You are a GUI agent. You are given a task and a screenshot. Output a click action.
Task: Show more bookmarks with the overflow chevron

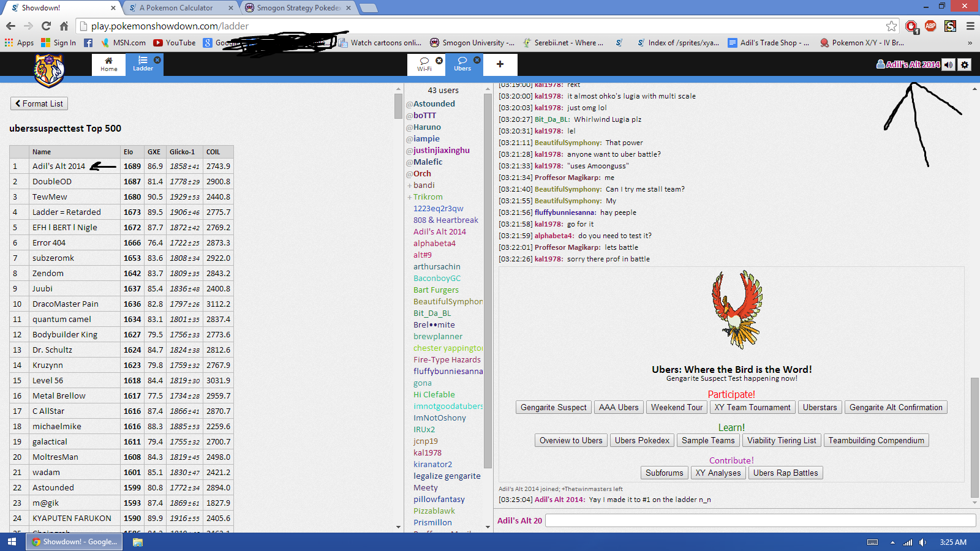coord(970,43)
